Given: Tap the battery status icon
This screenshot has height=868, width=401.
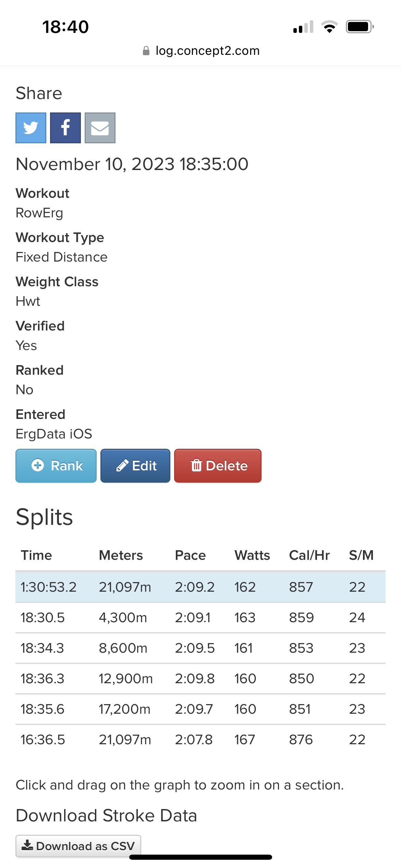Looking at the screenshot, I should [360, 27].
